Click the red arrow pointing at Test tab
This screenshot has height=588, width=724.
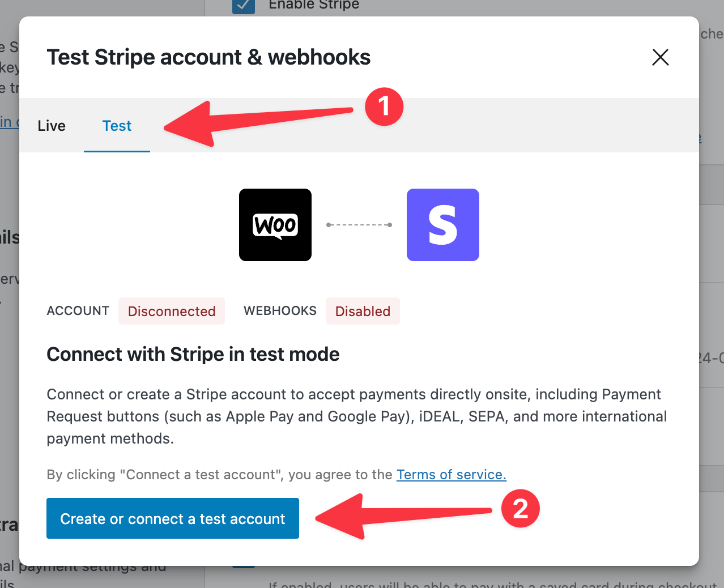pos(255,120)
